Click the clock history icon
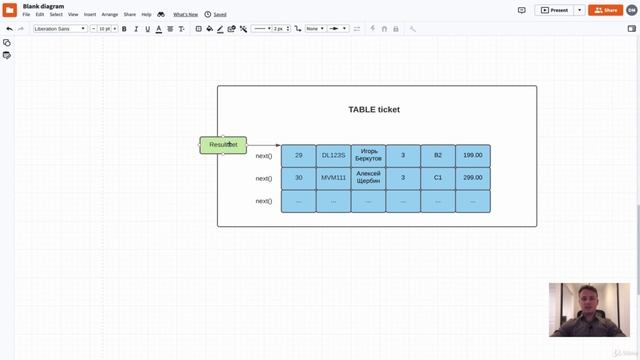The width and height of the screenshot is (640, 360). pyautogui.click(x=208, y=14)
